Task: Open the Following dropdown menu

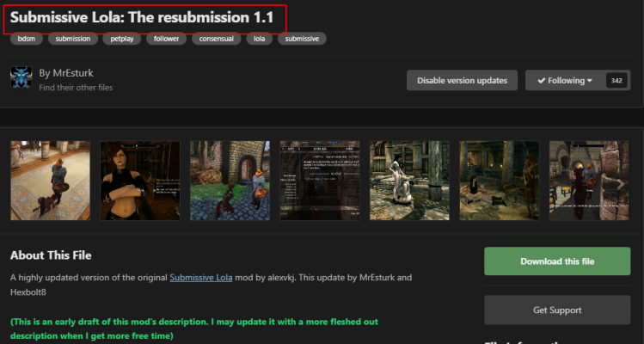Action: coord(565,81)
